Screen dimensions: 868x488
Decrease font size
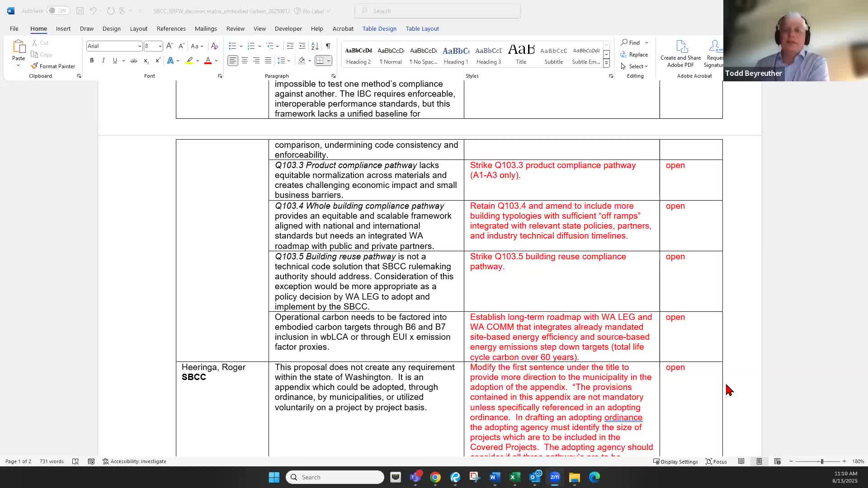pyautogui.click(x=181, y=46)
